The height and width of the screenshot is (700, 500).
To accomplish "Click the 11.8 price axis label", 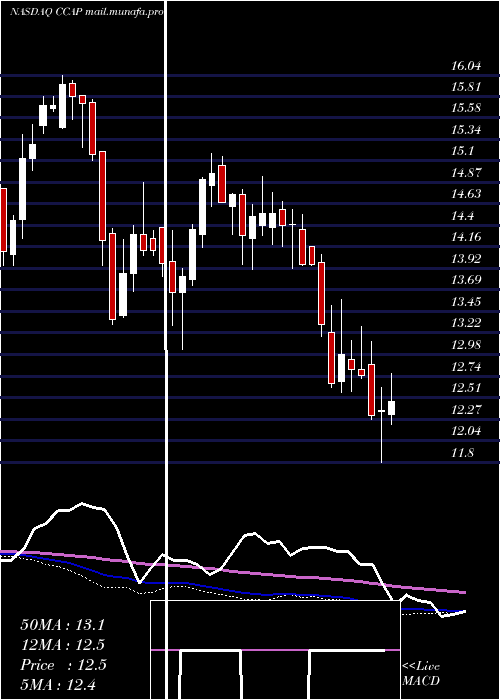I will (x=462, y=454).
